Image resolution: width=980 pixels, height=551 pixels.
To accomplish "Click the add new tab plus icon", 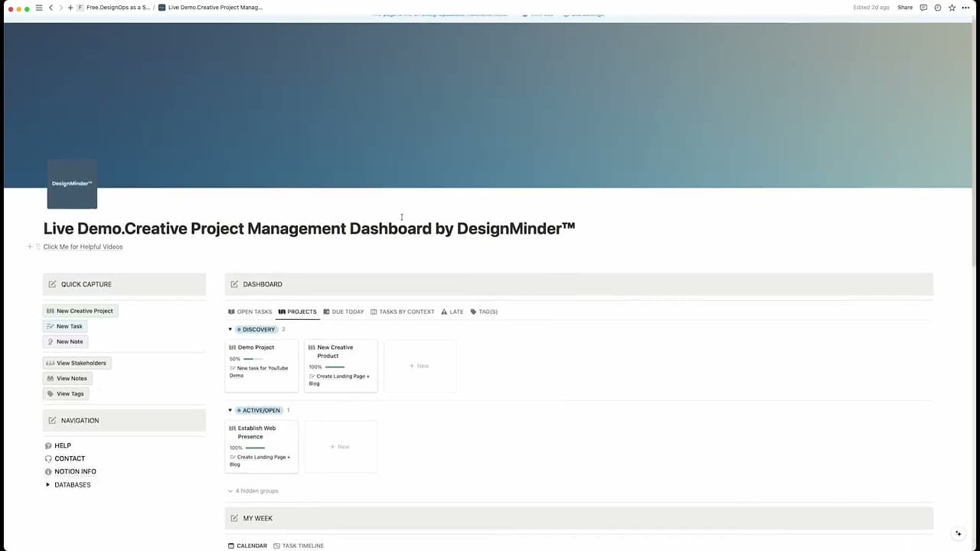I will tap(70, 8).
